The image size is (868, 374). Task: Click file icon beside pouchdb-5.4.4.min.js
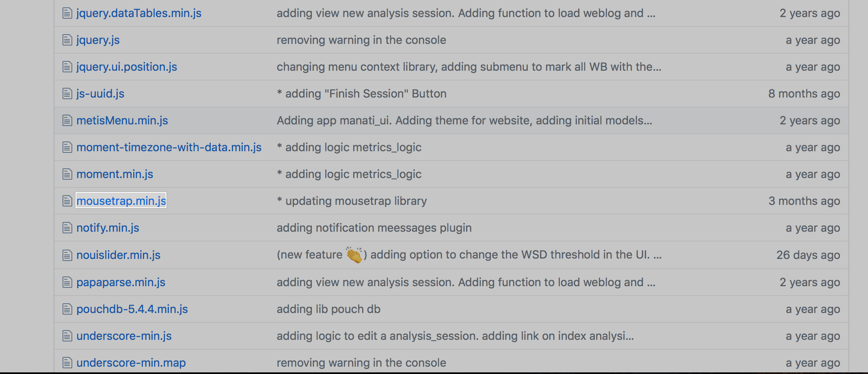(67, 309)
